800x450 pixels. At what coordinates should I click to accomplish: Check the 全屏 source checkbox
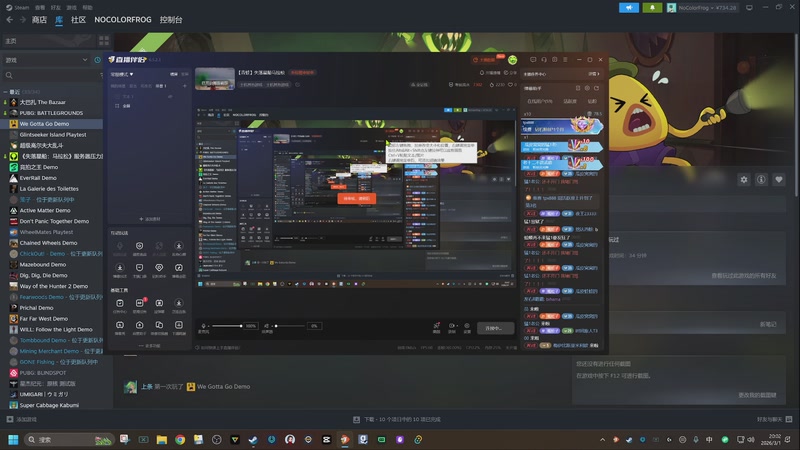pos(117,106)
